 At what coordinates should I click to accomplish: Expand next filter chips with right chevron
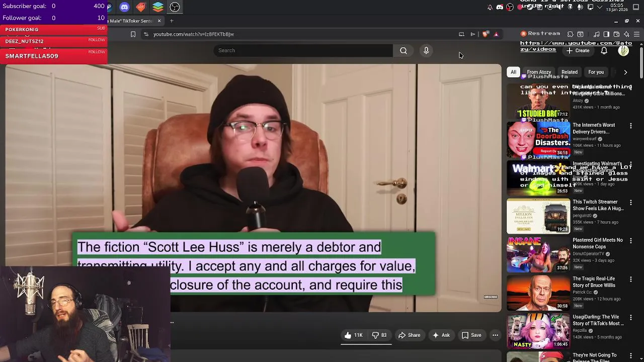coord(625,72)
